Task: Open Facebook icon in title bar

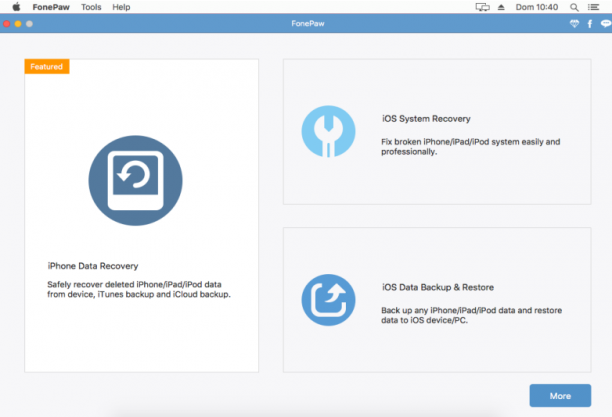Action: tap(590, 24)
